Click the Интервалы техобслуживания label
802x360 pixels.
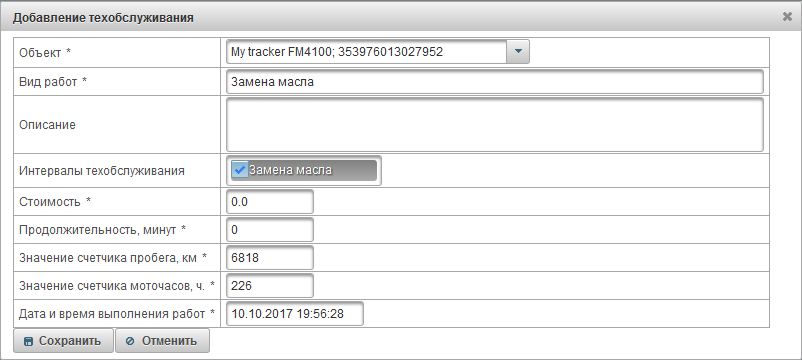coord(102,171)
